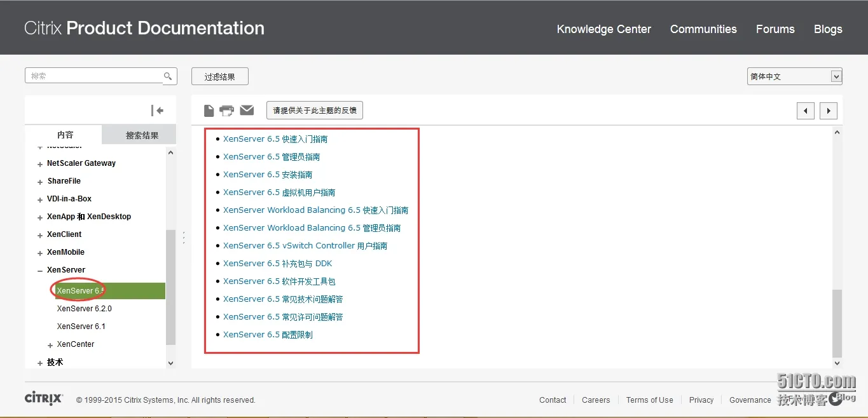The width and height of the screenshot is (868, 418).
Task: Open XenServer 6.5 常见许可问题解答 link
Action: pos(283,317)
